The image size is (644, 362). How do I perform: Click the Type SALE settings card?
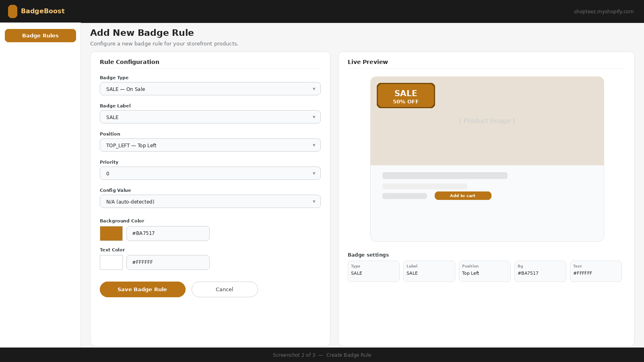pos(374,271)
